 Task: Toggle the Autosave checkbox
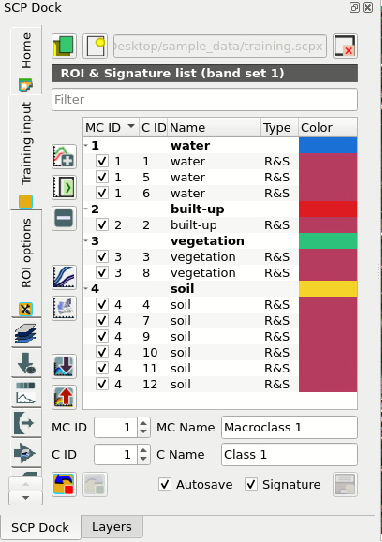point(165,485)
